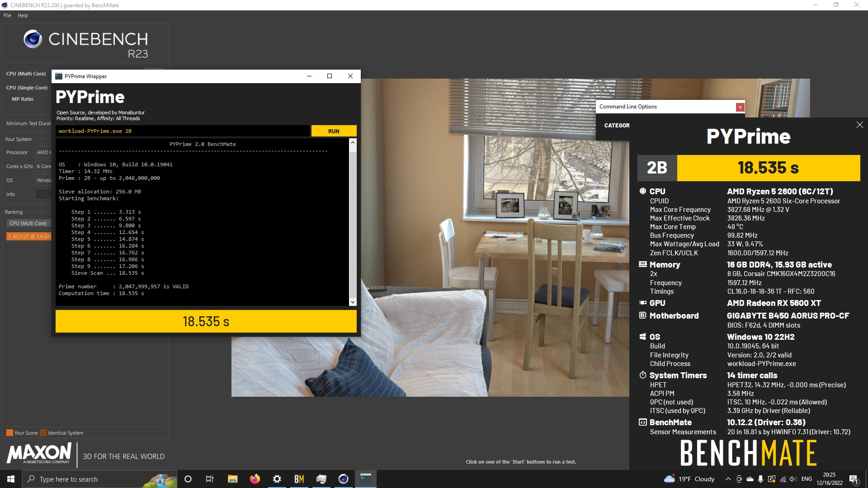The height and width of the screenshot is (488, 868).
Task: Open the Cinebench File menu
Action: point(7,15)
